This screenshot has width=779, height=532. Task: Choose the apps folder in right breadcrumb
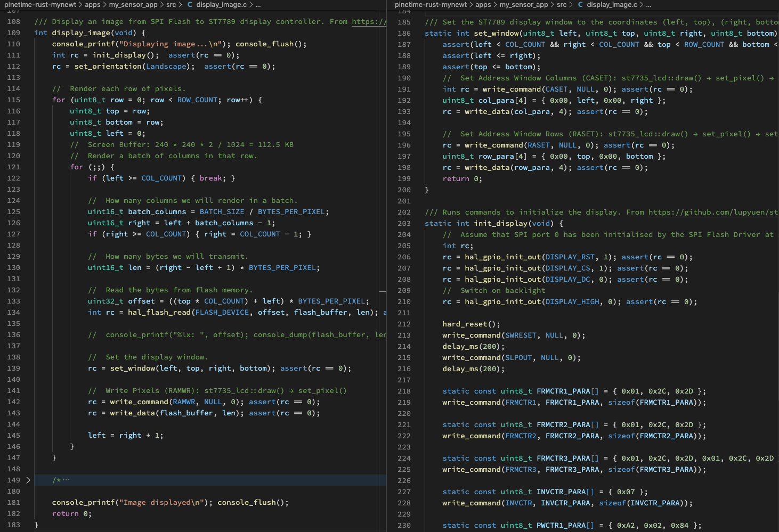coord(483,5)
